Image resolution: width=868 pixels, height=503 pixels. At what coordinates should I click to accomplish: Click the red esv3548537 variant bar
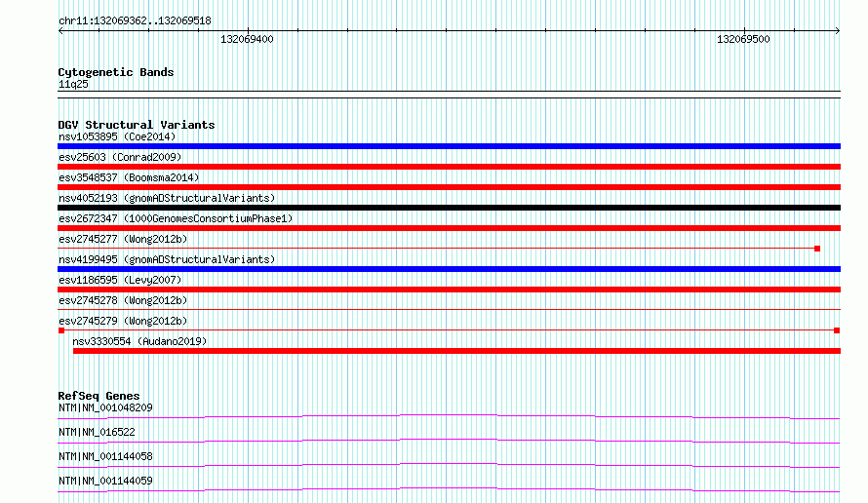point(449,187)
